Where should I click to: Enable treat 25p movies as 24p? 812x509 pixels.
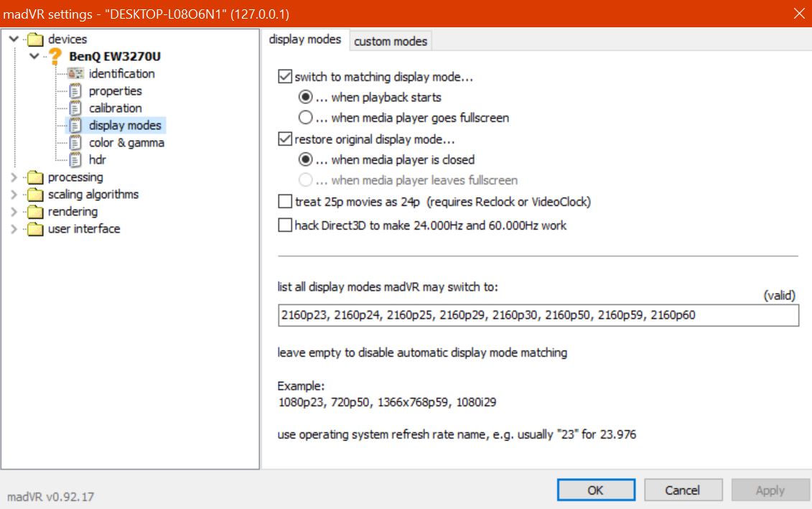tap(285, 202)
